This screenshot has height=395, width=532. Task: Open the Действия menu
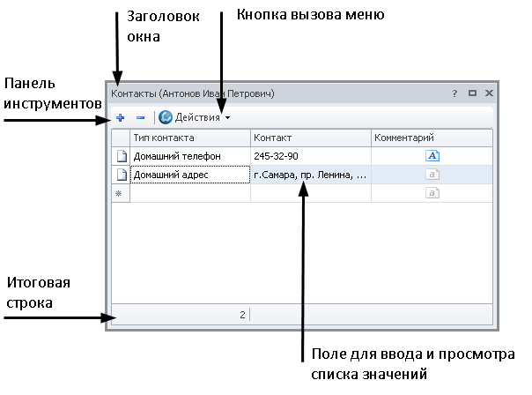click(x=197, y=116)
